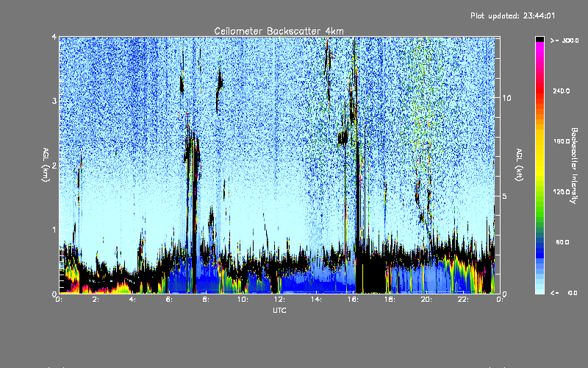Pick the magenta band of the colorbar
This screenshot has width=588, height=368.
pyautogui.click(x=539, y=47)
